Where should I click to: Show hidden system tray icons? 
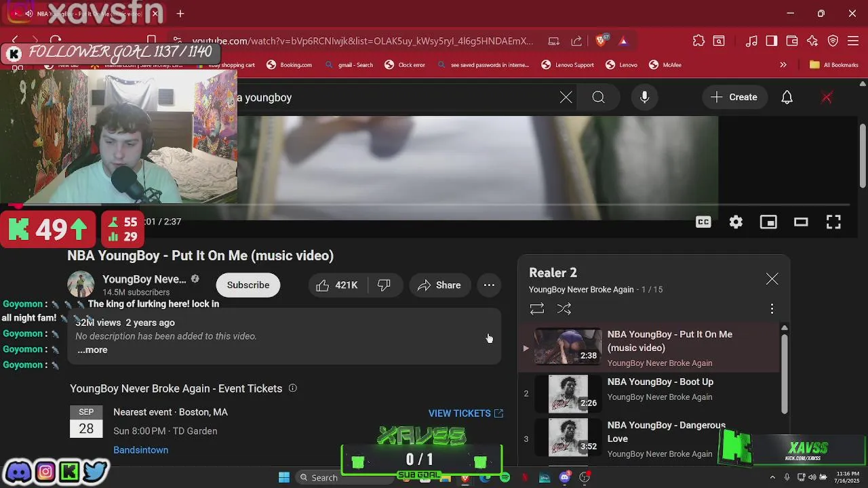click(772, 477)
